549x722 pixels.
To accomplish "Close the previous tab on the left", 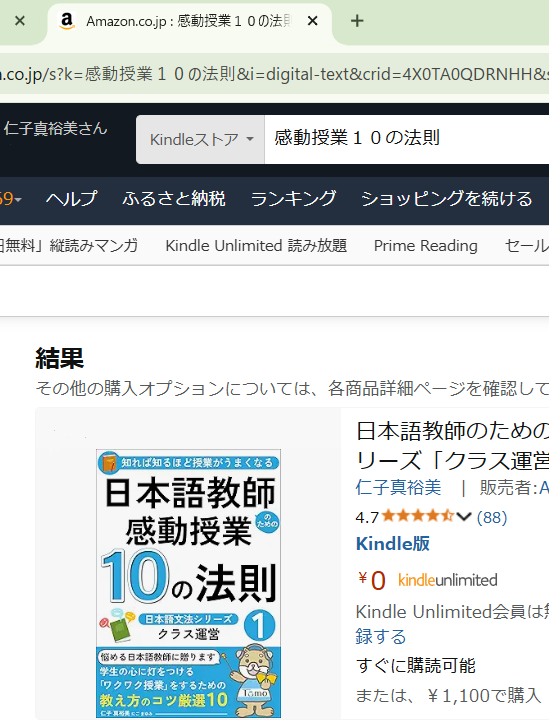I will (20, 21).
